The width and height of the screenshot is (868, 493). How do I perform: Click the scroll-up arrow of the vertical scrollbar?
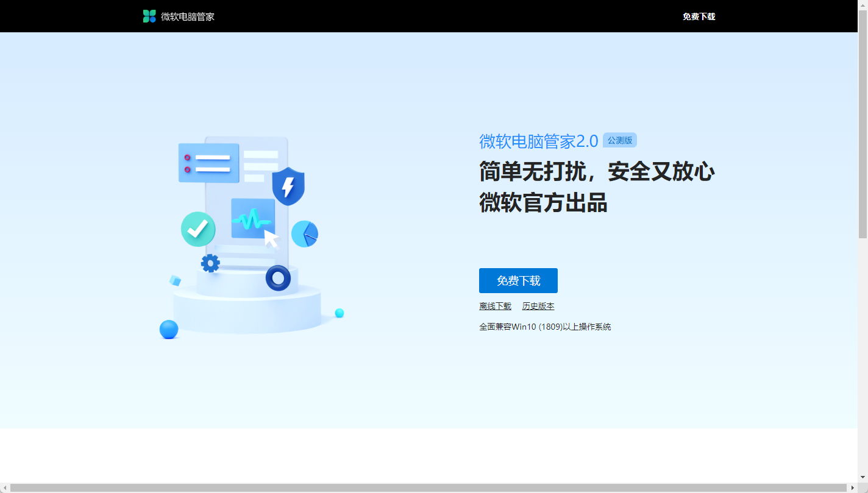point(863,4)
